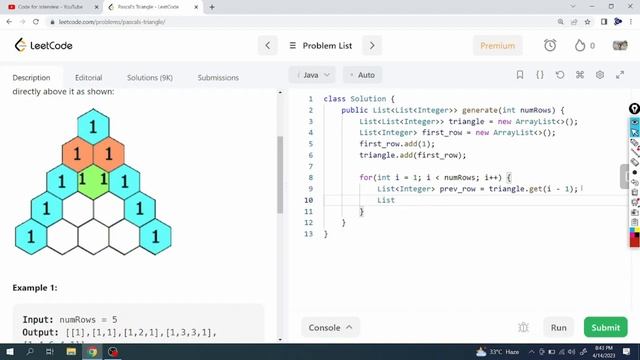
Task: Click the debugger bug icon
Action: tap(523, 327)
